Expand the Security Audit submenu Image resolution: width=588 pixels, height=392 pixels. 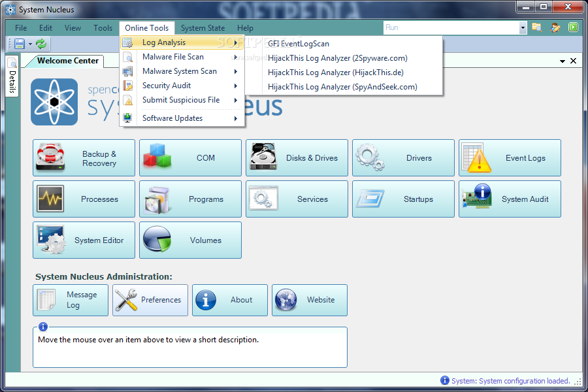click(x=182, y=86)
